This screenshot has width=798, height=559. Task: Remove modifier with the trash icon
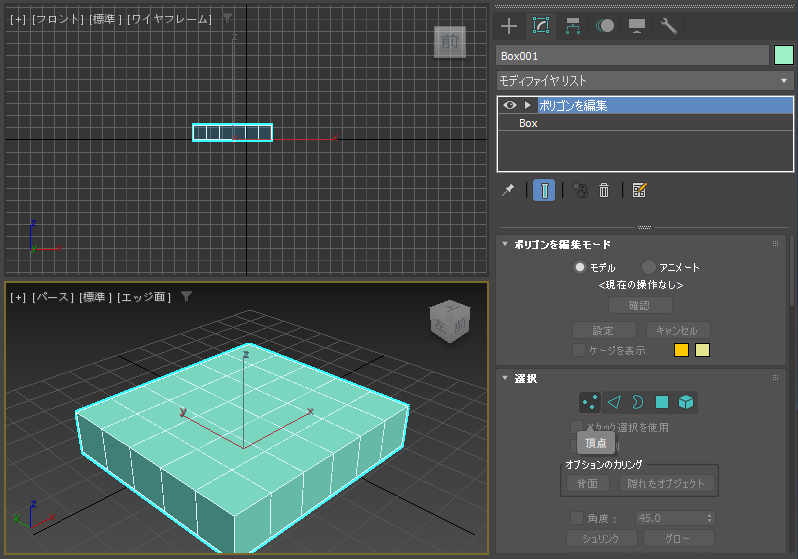coord(604,190)
